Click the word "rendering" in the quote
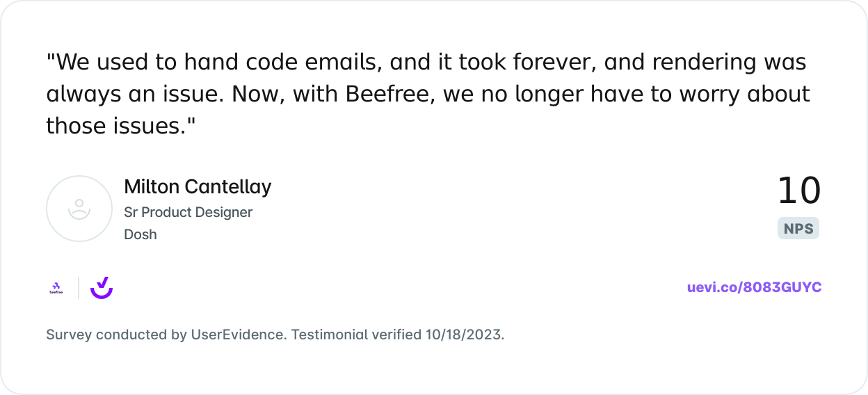 point(676,63)
